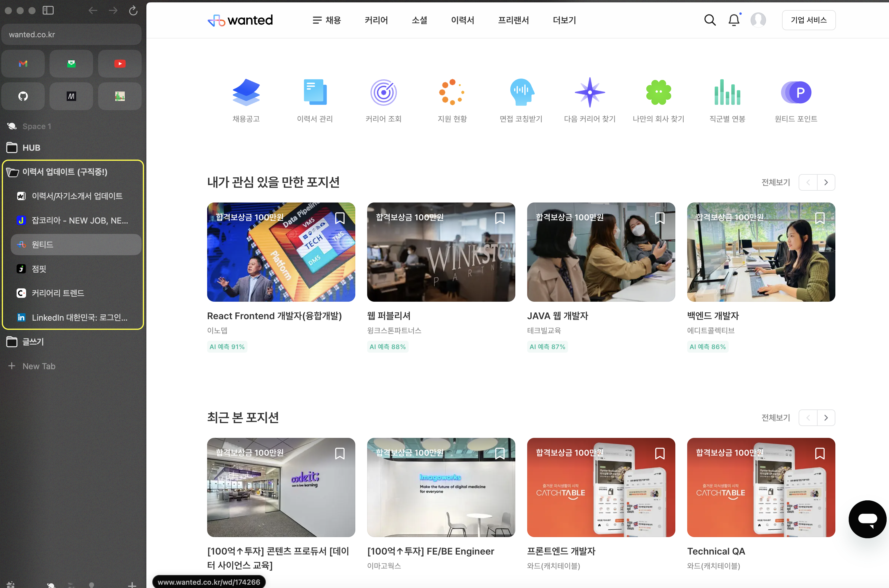889x588 pixels.
Task: Toggle bookmark on the 웹 퍼블리셔 card
Action: [x=500, y=218]
